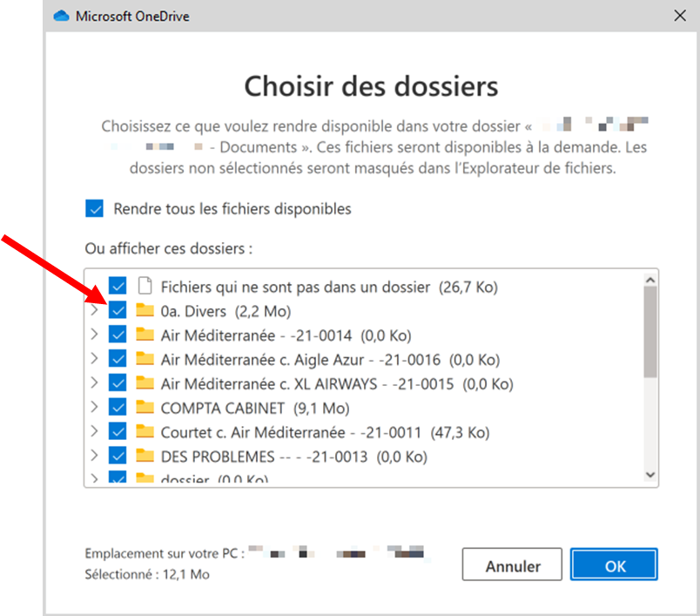Click the Annuler button

[x=512, y=565]
